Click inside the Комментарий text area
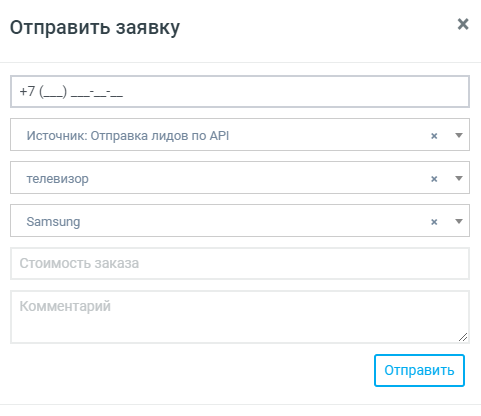Viewport: 481px width, 416px height. (x=240, y=317)
